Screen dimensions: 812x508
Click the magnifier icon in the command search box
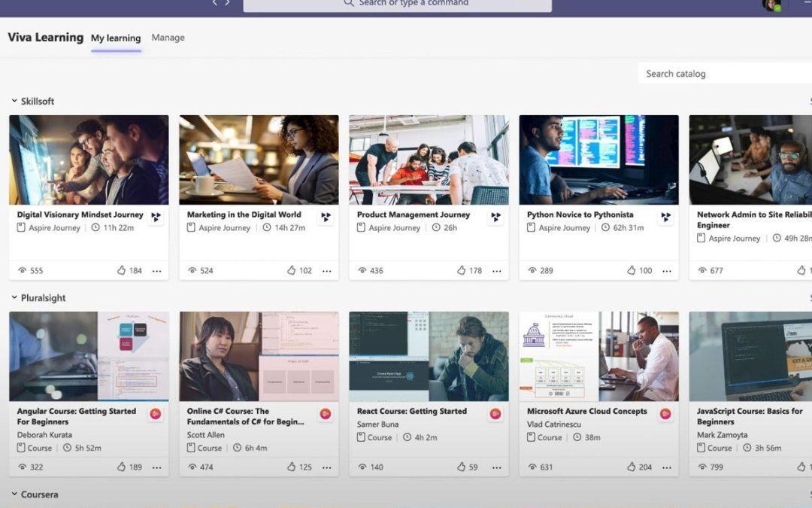click(x=349, y=2)
